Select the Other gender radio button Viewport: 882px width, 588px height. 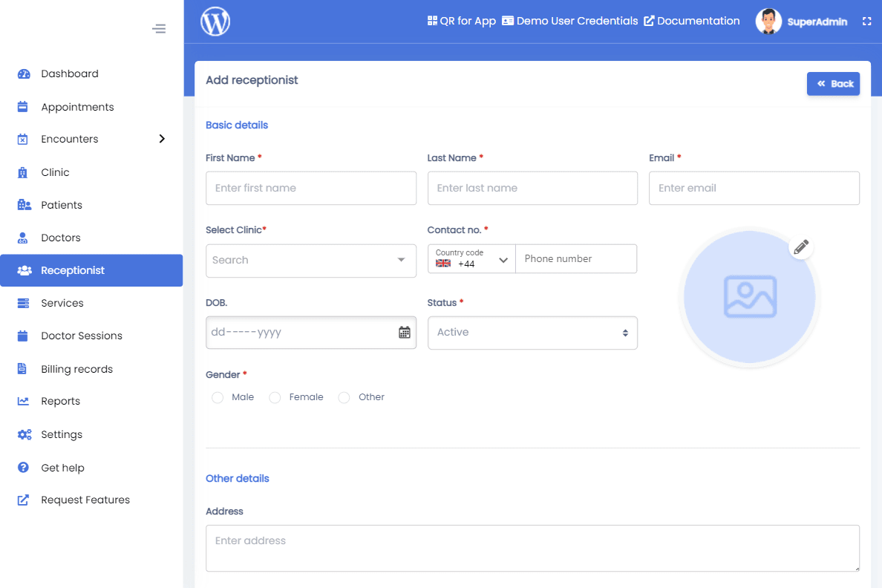tap(344, 397)
